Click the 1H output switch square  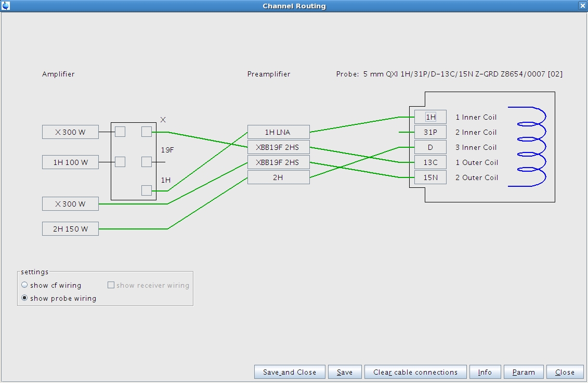[147, 190]
